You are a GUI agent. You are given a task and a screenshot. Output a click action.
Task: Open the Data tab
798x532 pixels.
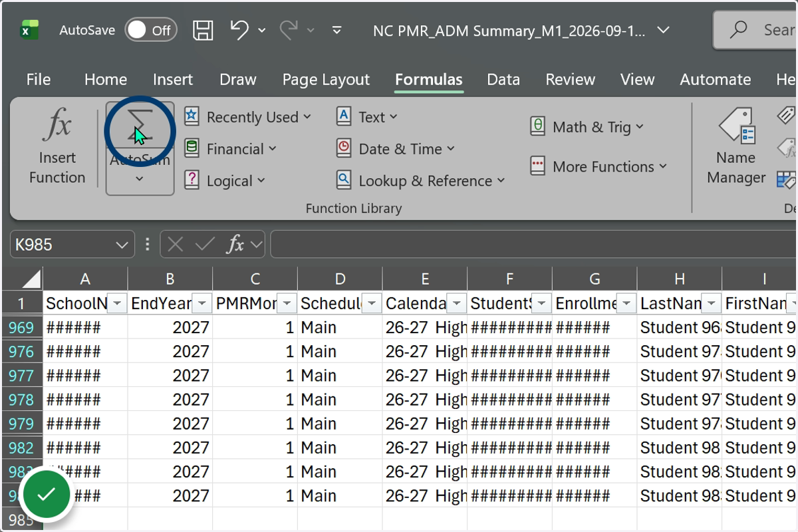point(503,80)
